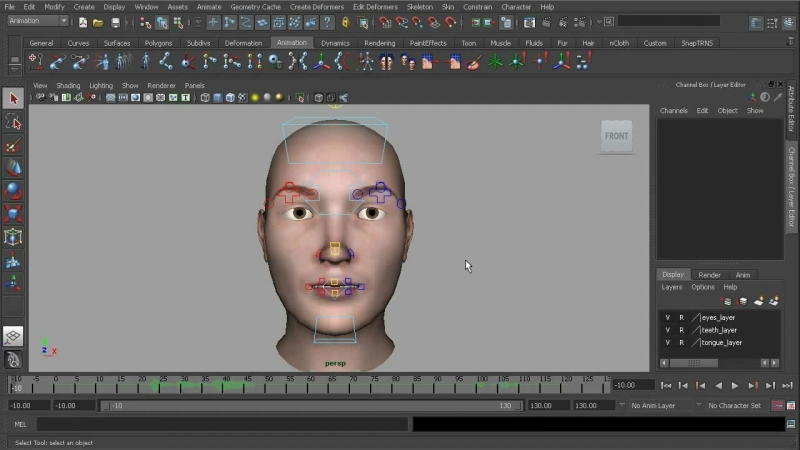The image size is (800, 450).
Task: Open the Skeleton menu
Action: [419, 7]
